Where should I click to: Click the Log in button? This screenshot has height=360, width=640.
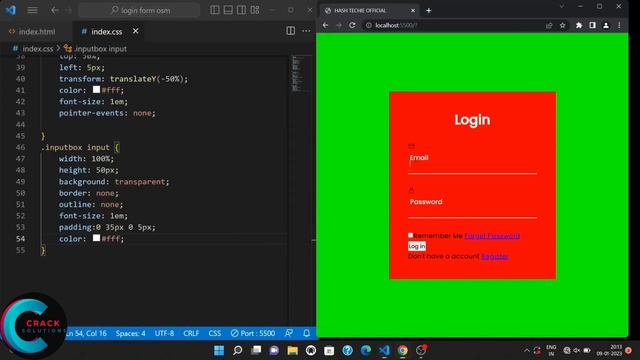[417, 246]
